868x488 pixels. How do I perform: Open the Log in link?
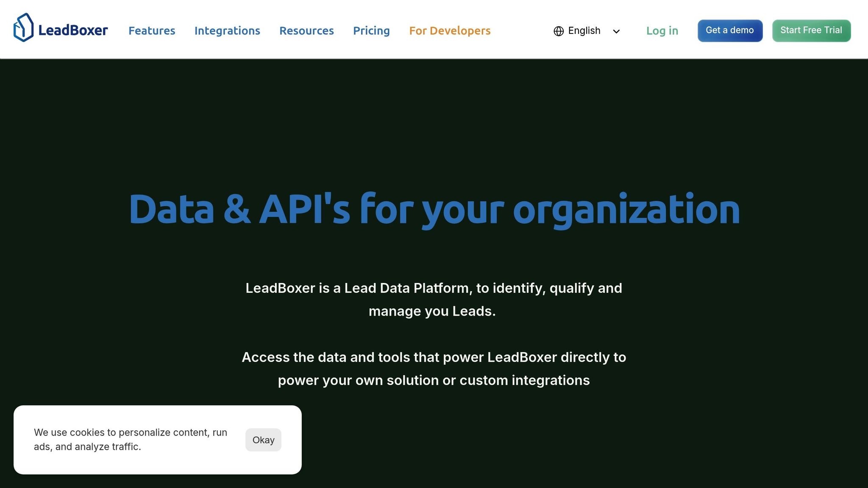click(662, 30)
